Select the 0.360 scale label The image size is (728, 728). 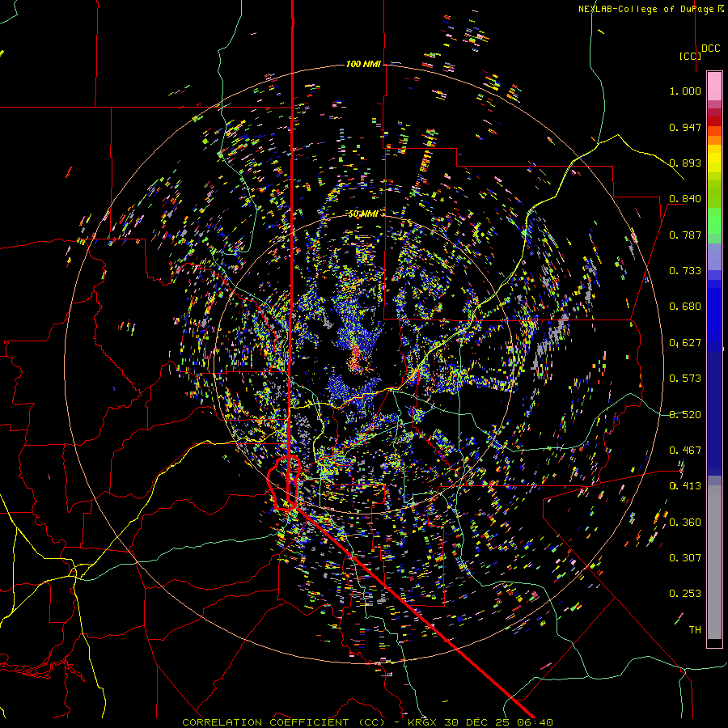coord(685,523)
